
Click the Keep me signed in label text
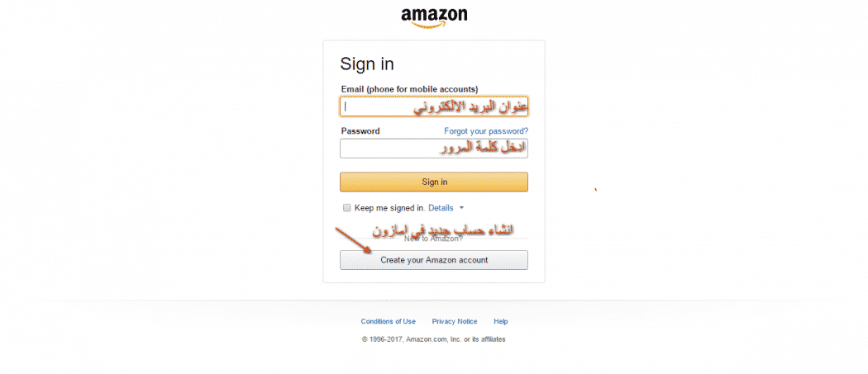pos(389,208)
